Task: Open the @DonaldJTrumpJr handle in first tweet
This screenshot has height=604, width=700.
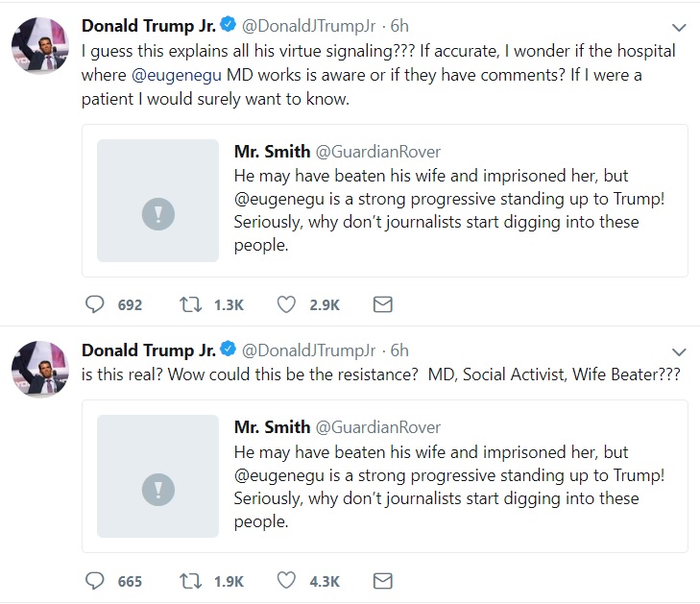Action: pyautogui.click(x=308, y=26)
